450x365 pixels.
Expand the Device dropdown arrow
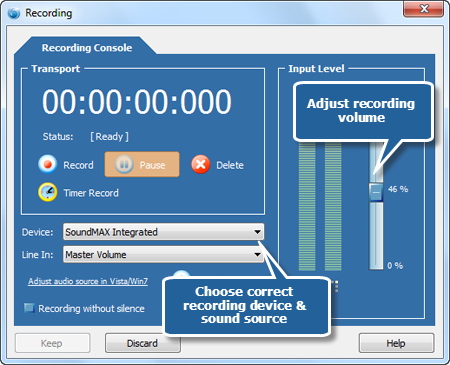(x=257, y=232)
